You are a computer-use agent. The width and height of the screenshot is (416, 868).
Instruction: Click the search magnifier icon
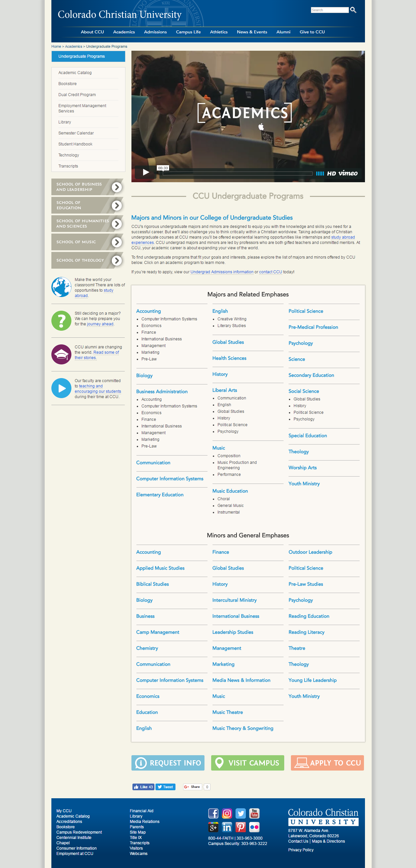point(353,10)
